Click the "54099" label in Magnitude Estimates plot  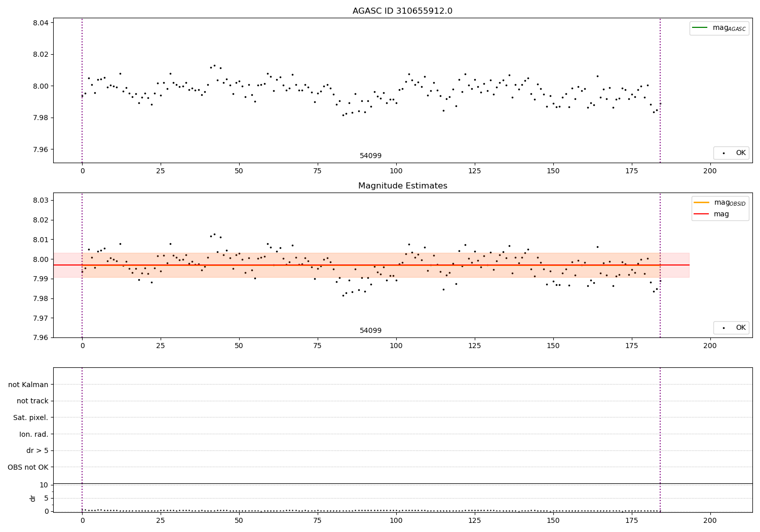370,331
